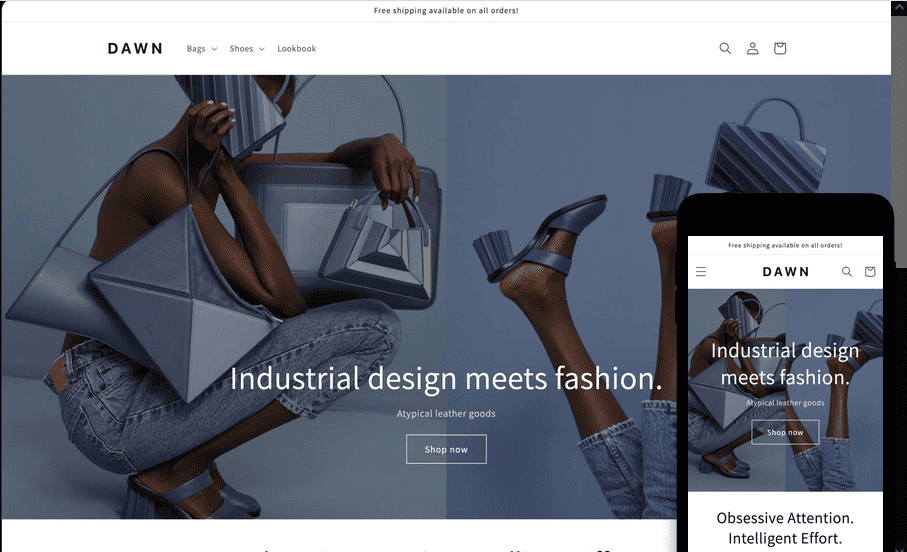Click the free shipping announcement bar
Viewport: 907px width, 552px height.
[446, 10]
